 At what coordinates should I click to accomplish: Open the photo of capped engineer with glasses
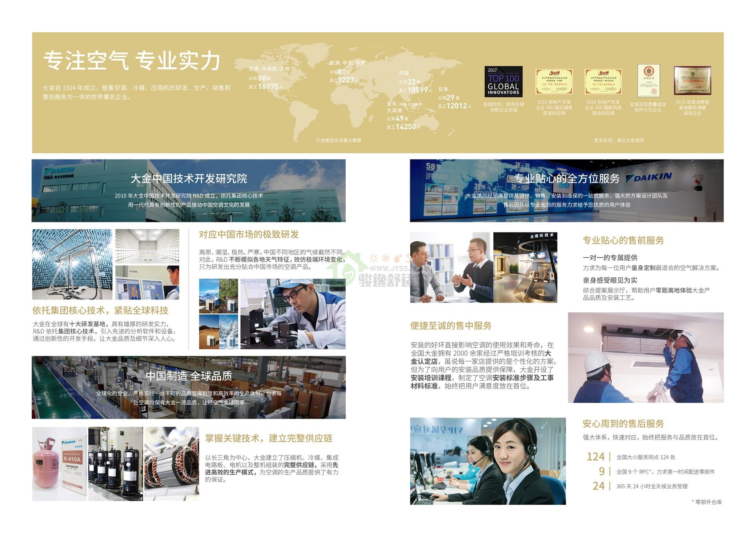click(293, 314)
